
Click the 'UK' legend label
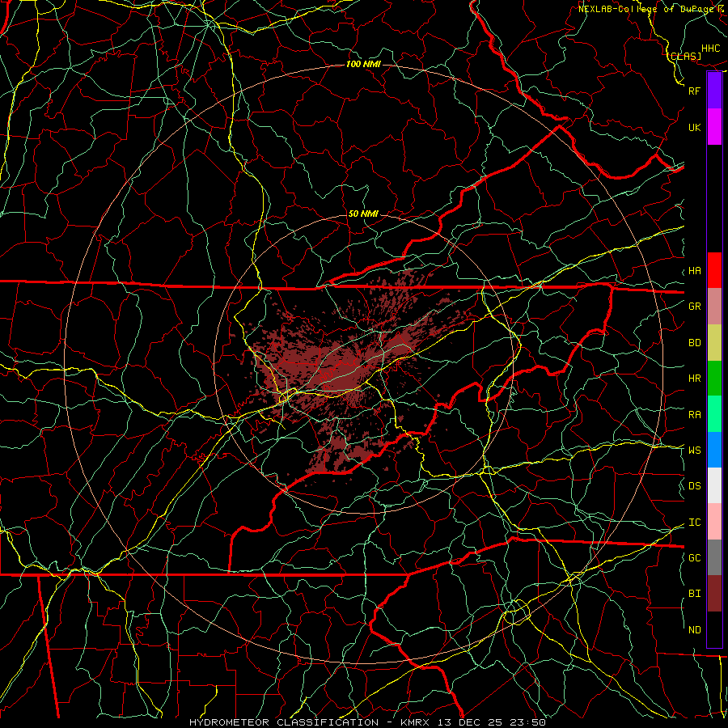coord(695,127)
